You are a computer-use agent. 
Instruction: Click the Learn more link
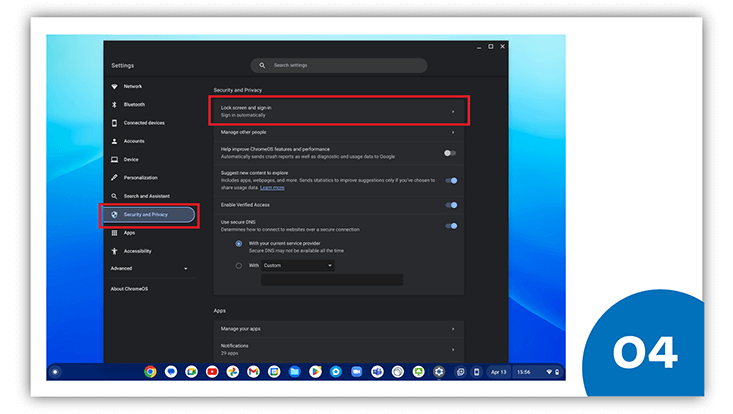click(272, 188)
